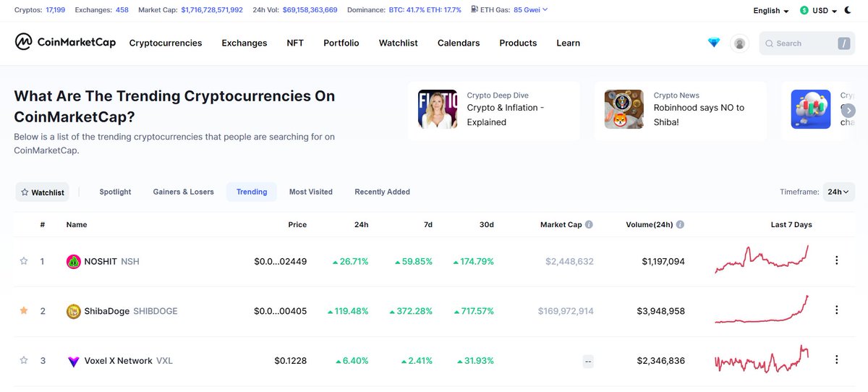The height and width of the screenshot is (392, 868).
Task: Sort by the 24h column header
Action: (x=361, y=225)
